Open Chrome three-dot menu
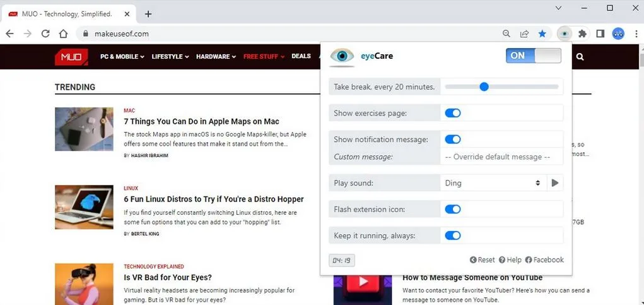644x305 pixels. tap(636, 33)
